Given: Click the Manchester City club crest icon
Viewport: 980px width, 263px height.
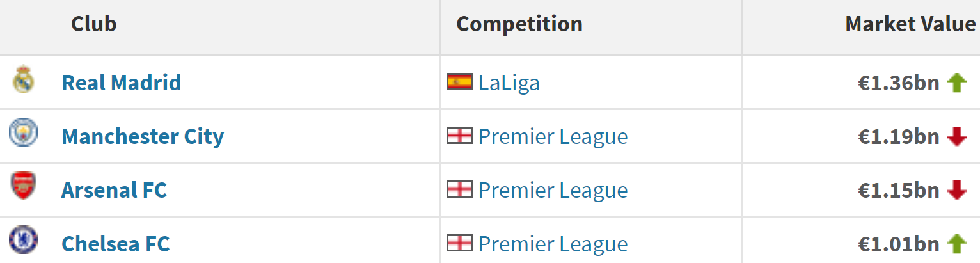Looking at the screenshot, I should (x=24, y=134).
